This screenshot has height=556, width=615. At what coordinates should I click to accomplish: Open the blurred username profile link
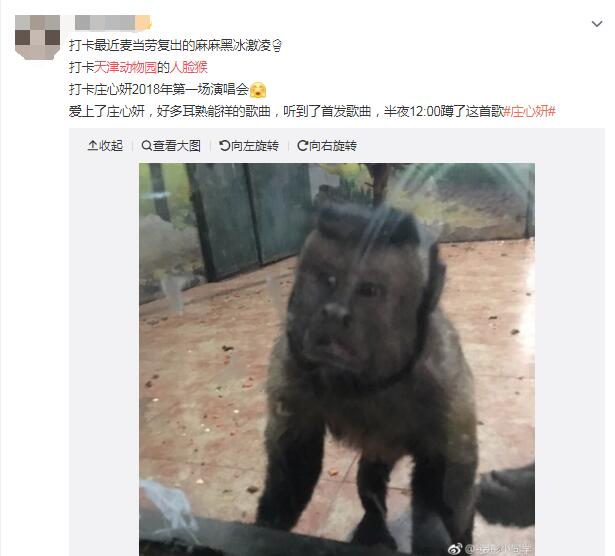click(113, 23)
